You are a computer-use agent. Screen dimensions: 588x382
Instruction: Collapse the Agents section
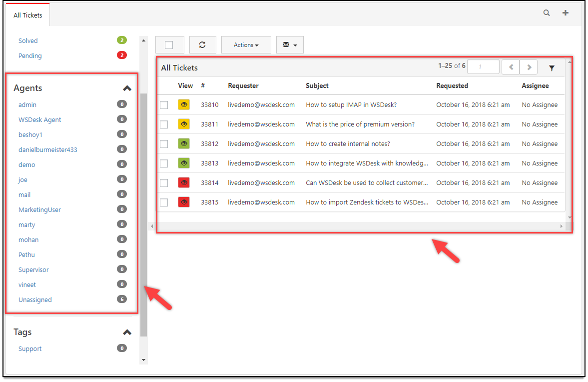[x=127, y=88]
